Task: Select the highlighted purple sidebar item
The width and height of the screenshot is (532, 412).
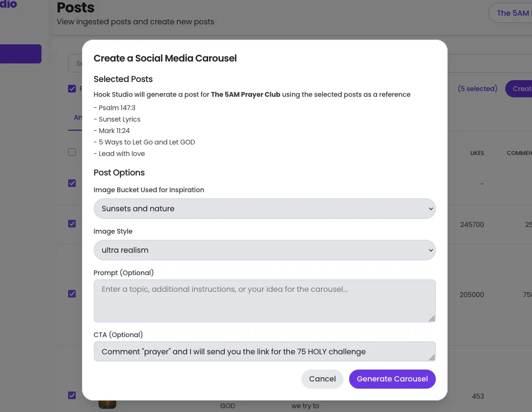Action: (x=20, y=54)
